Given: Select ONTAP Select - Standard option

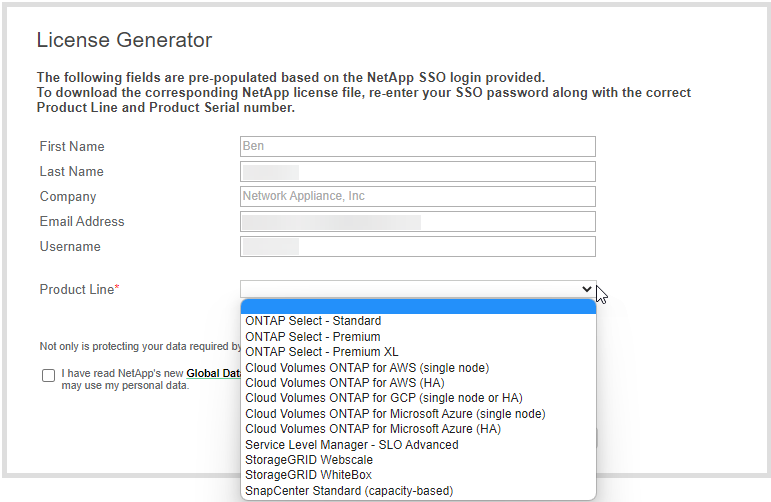Looking at the screenshot, I should point(313,321).
